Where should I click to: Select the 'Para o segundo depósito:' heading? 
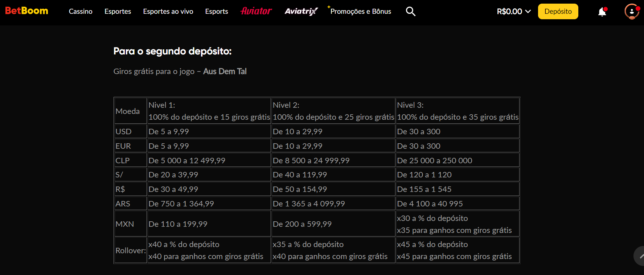coord(172,51)
